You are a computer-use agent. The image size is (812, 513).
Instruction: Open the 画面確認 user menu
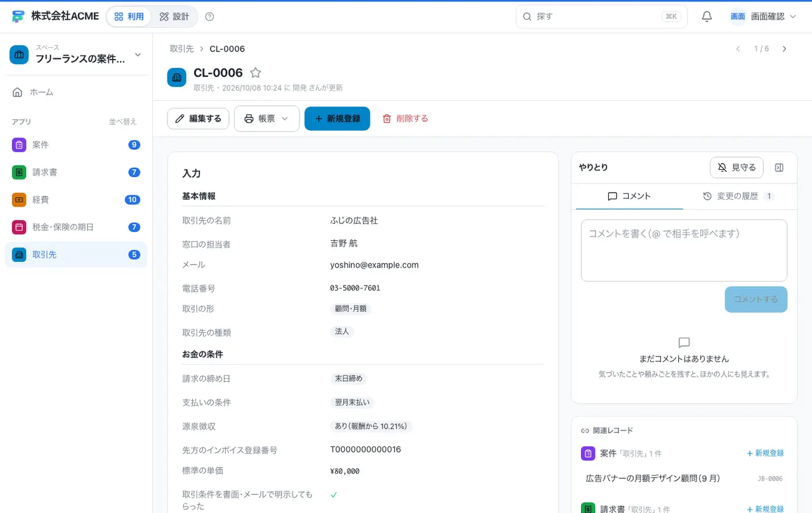(763, 16)
